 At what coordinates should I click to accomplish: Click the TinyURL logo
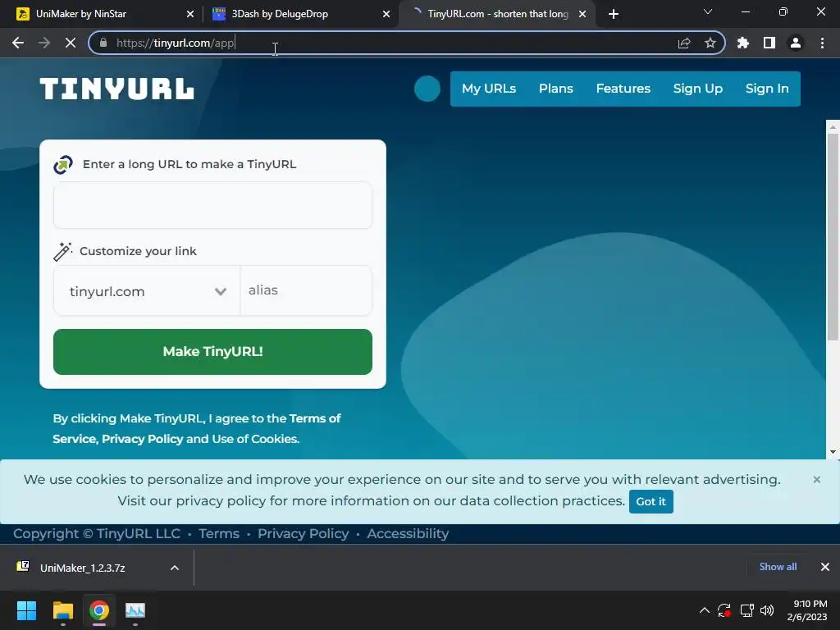click(116, 89)
